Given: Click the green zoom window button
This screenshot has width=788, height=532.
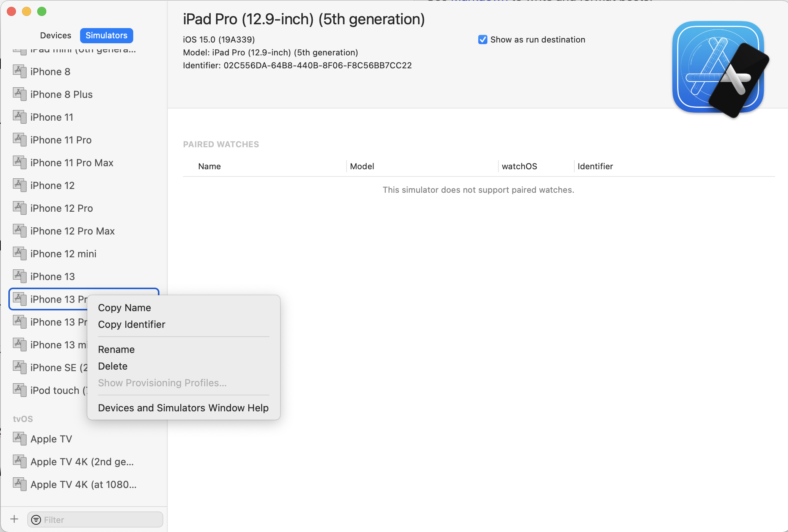Looking at the screenshot, I should tap(42, 12).
